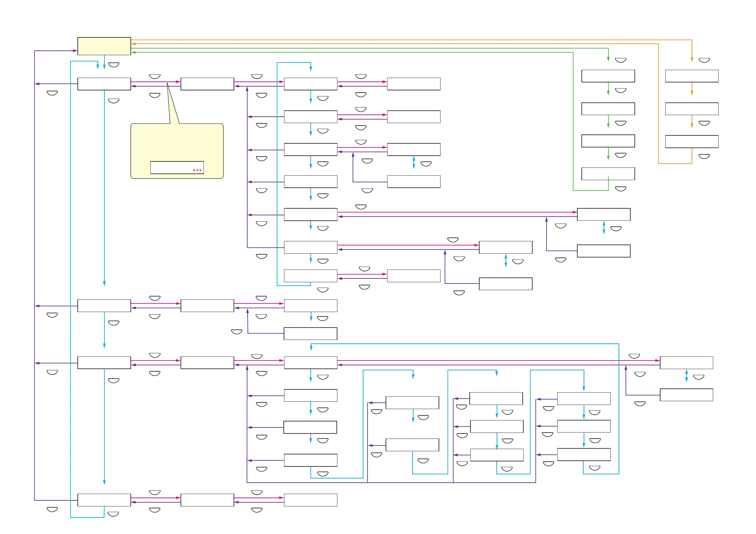Select the leftmost box in the bottom row
Viewport: 756px width, 534px height.
pos(104,500)
